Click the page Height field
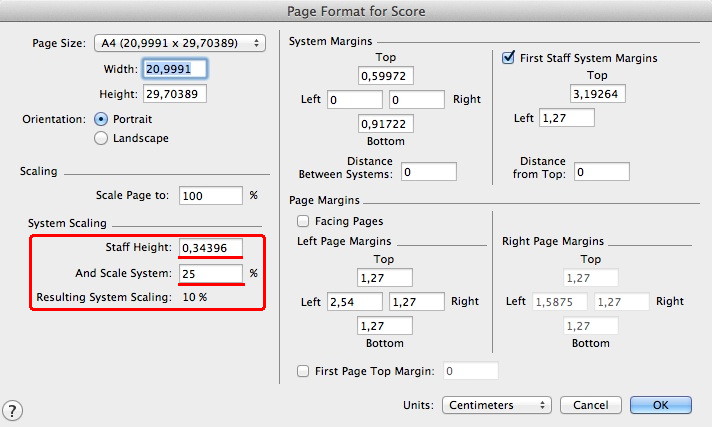The width and height of the screenshot is (712, 427). (175, 93)
